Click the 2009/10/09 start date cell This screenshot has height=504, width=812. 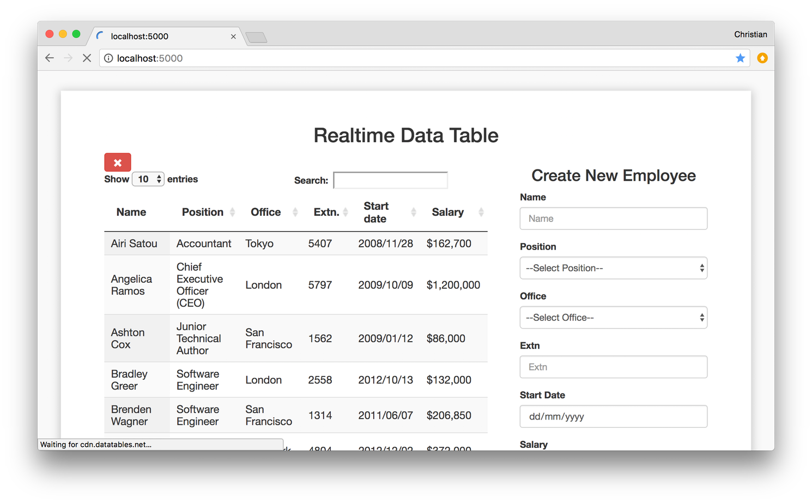386,285
